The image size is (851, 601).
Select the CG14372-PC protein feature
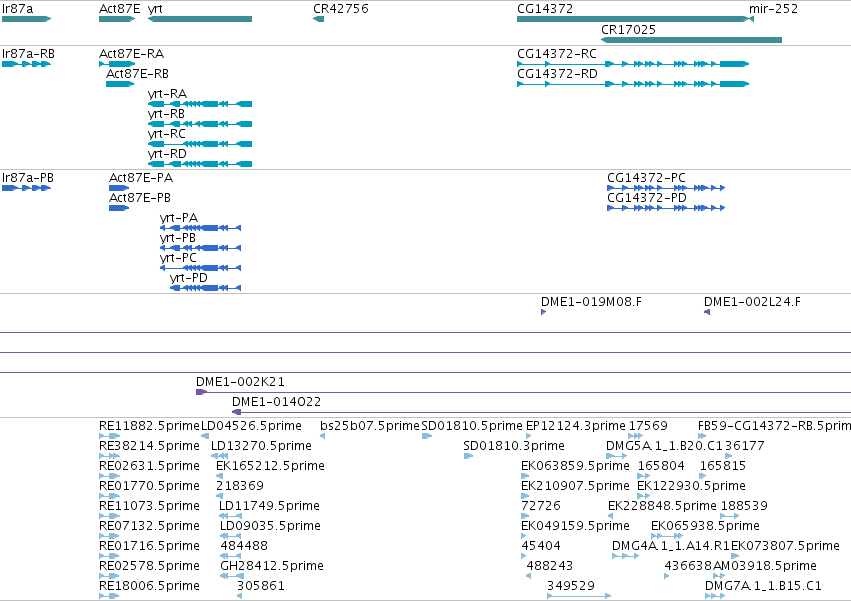coord(666,188)
